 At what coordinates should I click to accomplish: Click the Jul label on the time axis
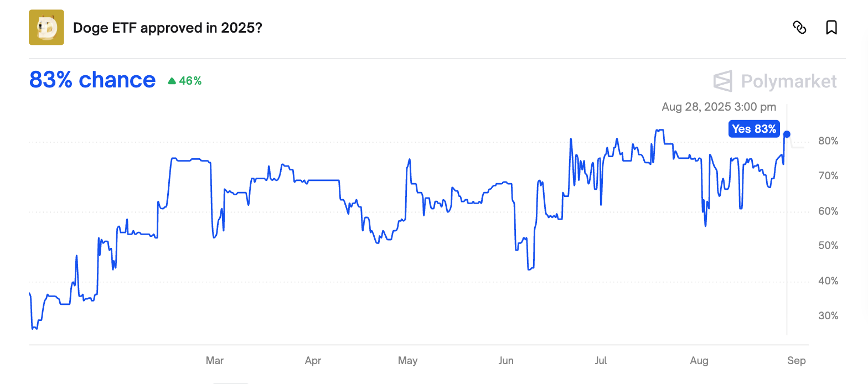(x=601, y=361)
